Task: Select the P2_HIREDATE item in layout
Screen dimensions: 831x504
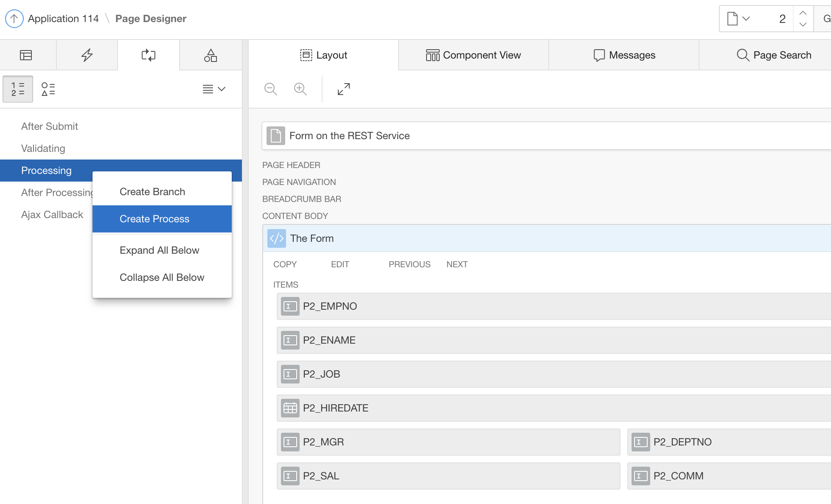Action: point(335,408)
